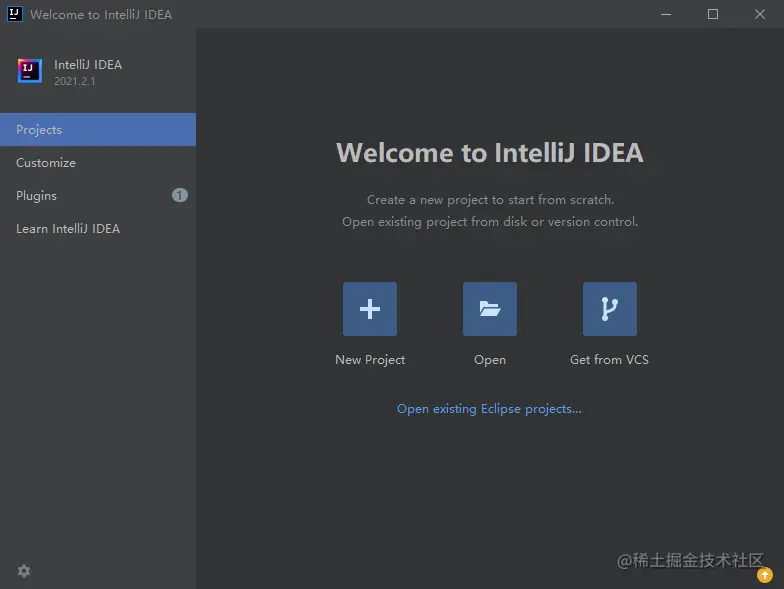Click the orange update arrow icon
This screenshot has height=589, width=784.
coord(764,576)
